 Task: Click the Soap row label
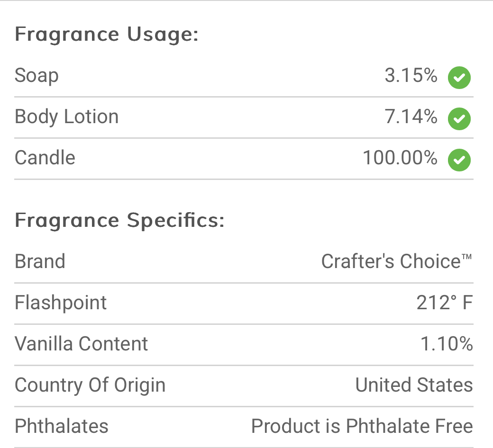[37, 76]
